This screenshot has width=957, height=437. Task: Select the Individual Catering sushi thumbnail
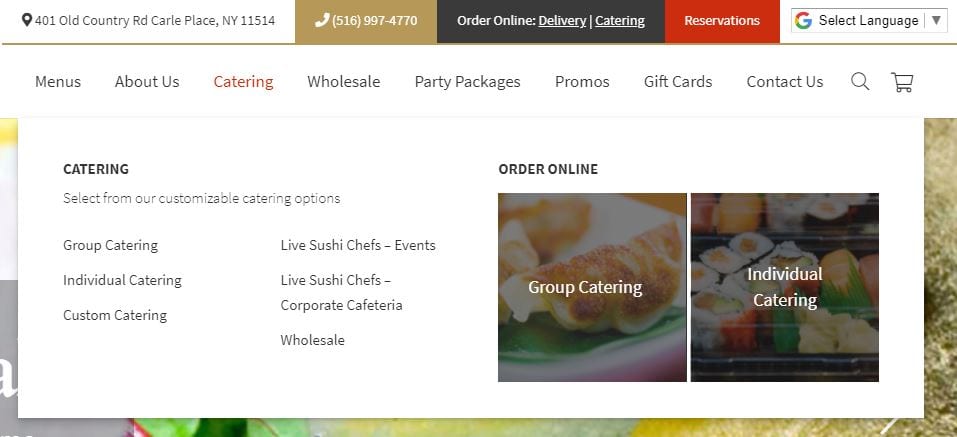click(785, 287)
